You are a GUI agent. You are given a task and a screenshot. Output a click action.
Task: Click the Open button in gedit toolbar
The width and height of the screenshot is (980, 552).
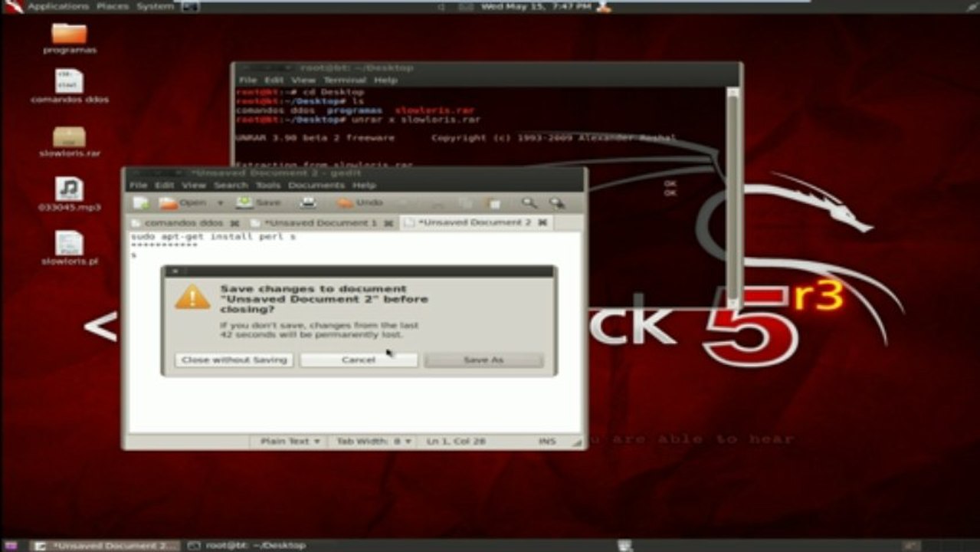point(182,202)
